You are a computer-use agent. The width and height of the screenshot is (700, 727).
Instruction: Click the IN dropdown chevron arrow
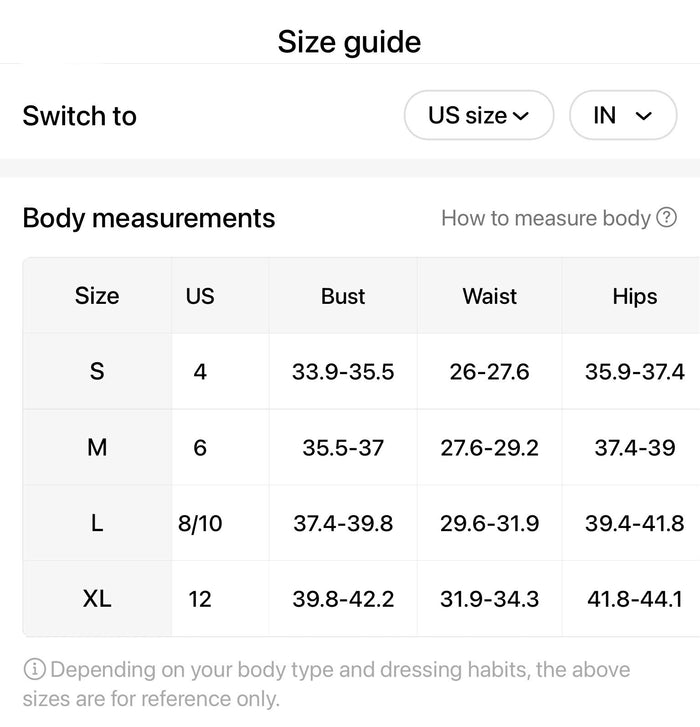643,116
